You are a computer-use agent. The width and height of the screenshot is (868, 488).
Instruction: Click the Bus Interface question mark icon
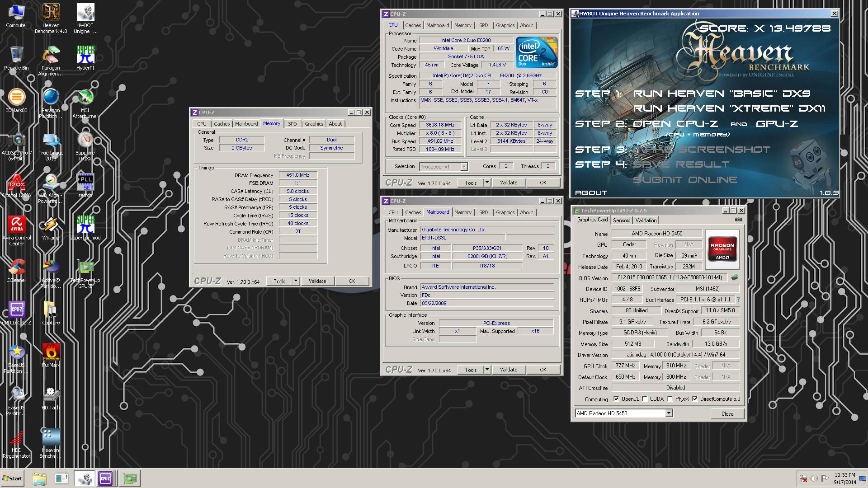point(738,300)
